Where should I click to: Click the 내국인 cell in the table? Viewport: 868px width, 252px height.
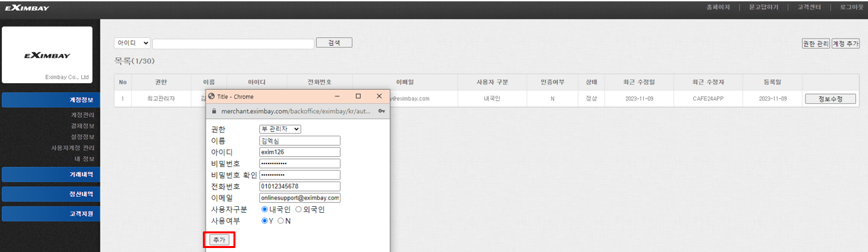coord(493,98)
